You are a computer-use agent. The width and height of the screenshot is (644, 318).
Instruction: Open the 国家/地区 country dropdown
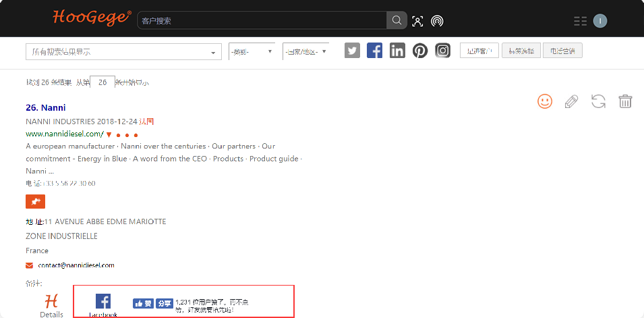point(305,51)
